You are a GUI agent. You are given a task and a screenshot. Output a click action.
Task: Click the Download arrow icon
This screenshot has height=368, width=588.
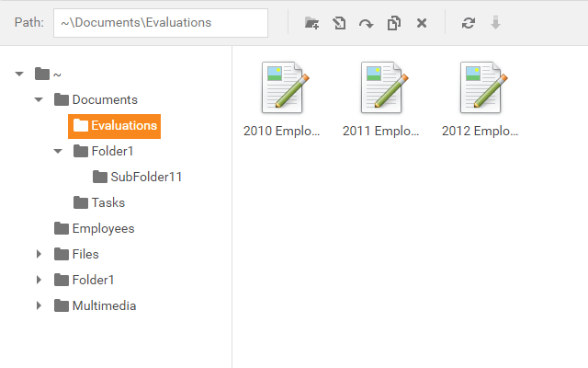(496, 23)
